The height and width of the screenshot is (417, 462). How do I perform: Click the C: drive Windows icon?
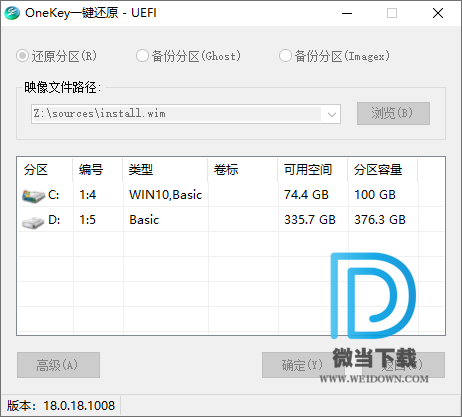(x=33, y=195)
